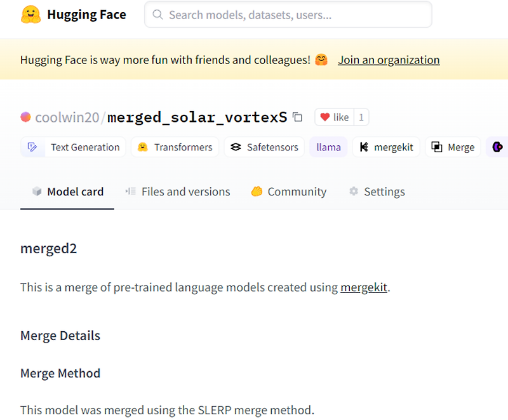Click the mergekit tag
The width and height of the screenshot is (508, 420).
pos(386,147)
